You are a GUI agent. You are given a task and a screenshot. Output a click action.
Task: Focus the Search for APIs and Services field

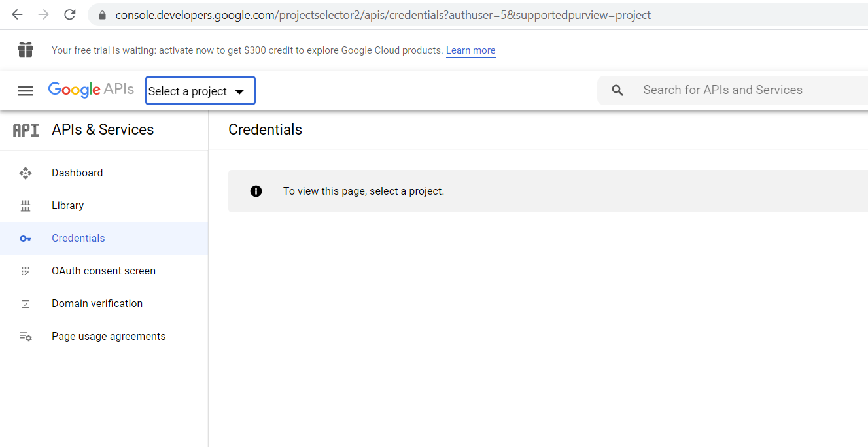coord(722,90)
